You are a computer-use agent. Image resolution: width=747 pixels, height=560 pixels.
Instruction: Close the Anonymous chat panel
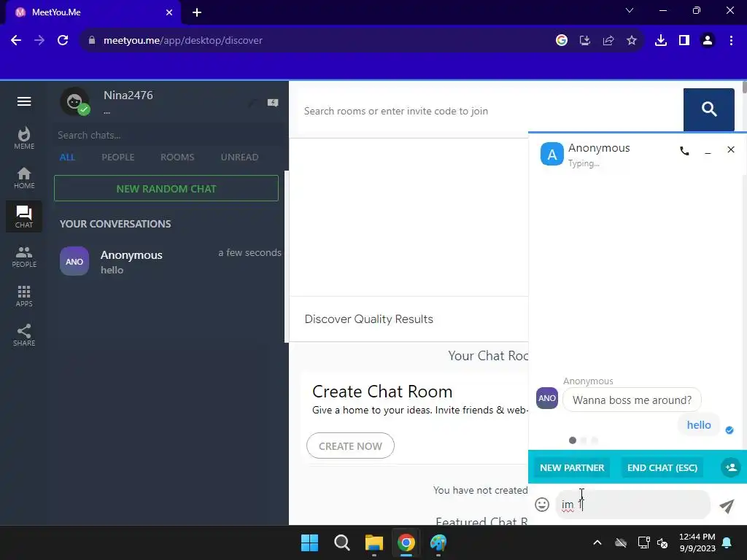coord(731,149)
